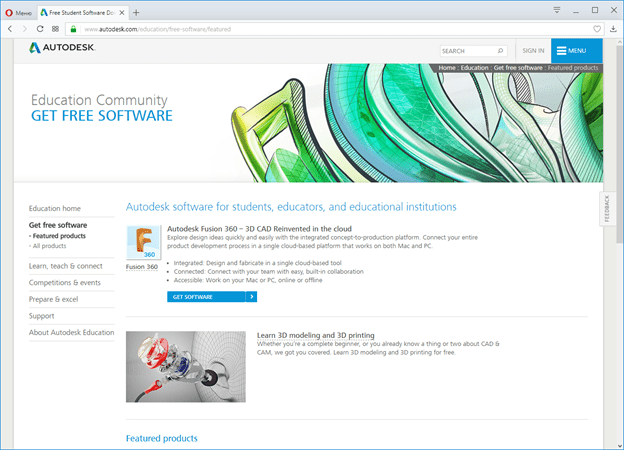
Task: Open the hamburger MENU button
Action: 577,51
